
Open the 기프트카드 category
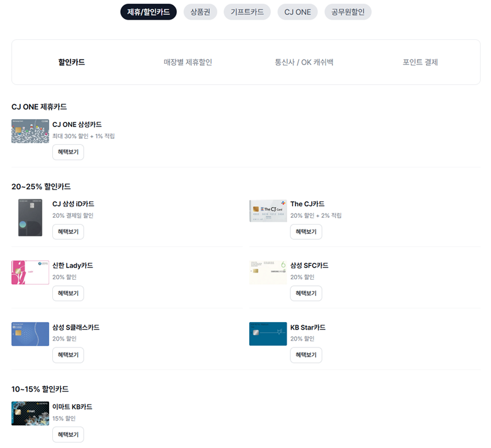247,12
